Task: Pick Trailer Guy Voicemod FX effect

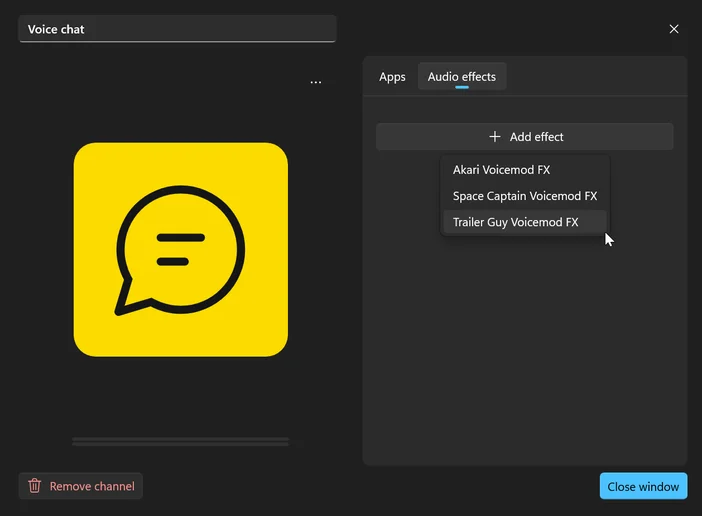Action: click(525, 222)
